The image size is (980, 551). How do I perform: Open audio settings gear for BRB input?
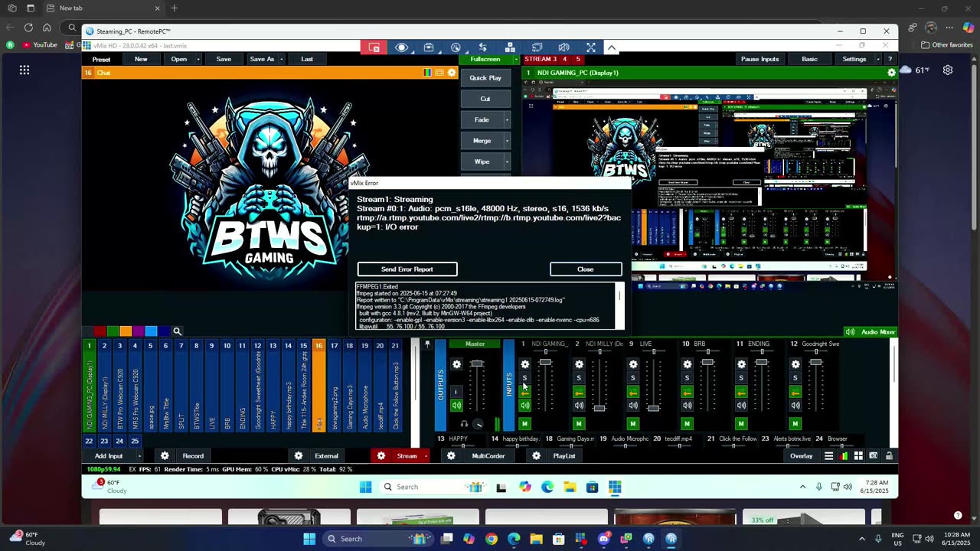[x=687, y=364]
